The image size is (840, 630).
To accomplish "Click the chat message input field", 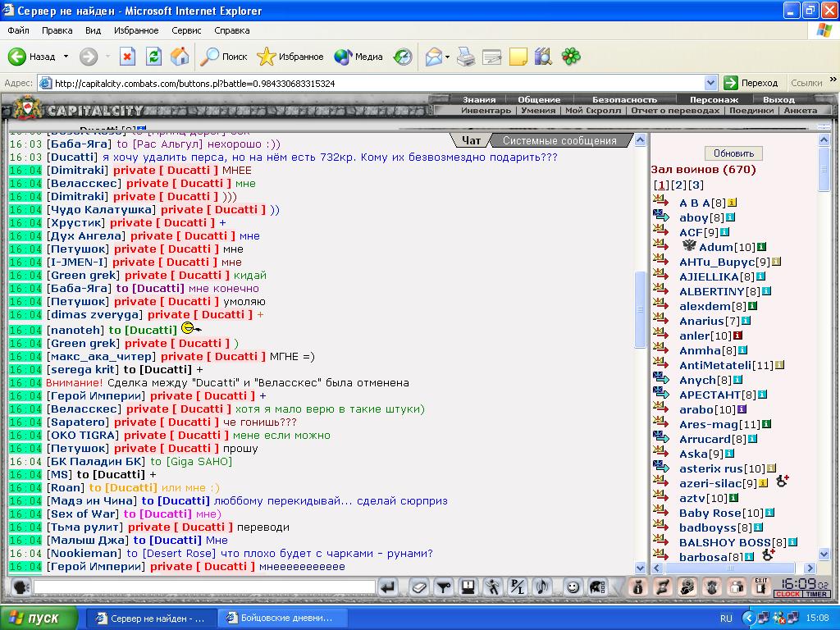I will click(204, 587).
